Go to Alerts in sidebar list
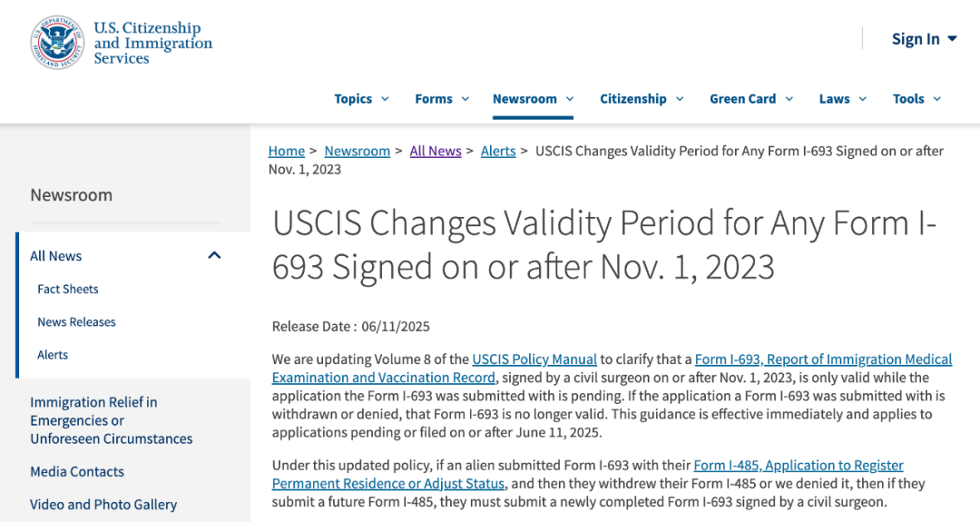Viewport: 980px width, 522px height. click(53, 354)
